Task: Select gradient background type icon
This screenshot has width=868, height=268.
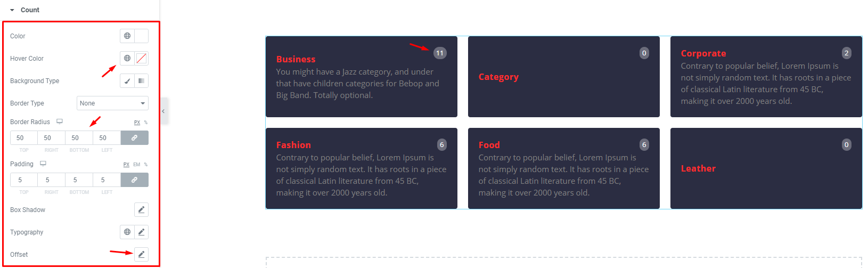Action: (x=141, y=81)
